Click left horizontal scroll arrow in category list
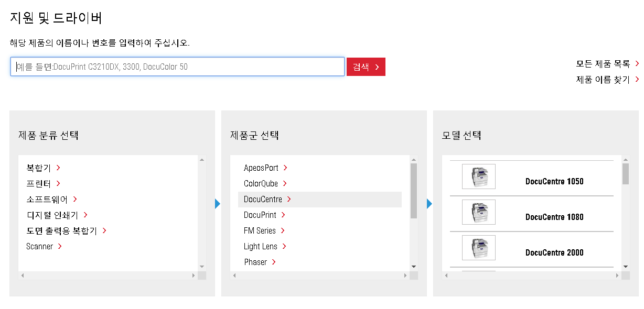Image resolution: width=644 pixels, height=309 pixels. pyautogui.click(x=23, y=275)
